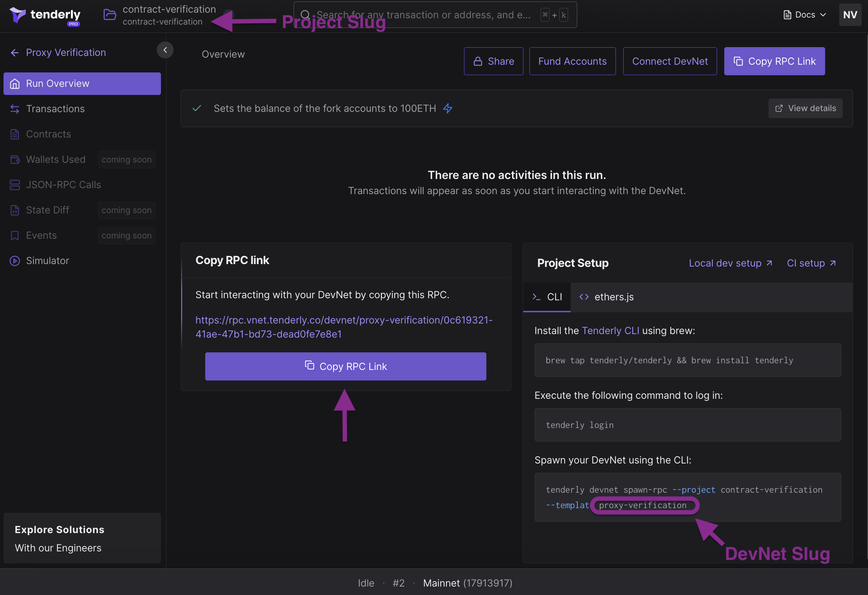The image size is (868, 595).
Task: Click the Fund Accounts button
Action: coord(572,61)
